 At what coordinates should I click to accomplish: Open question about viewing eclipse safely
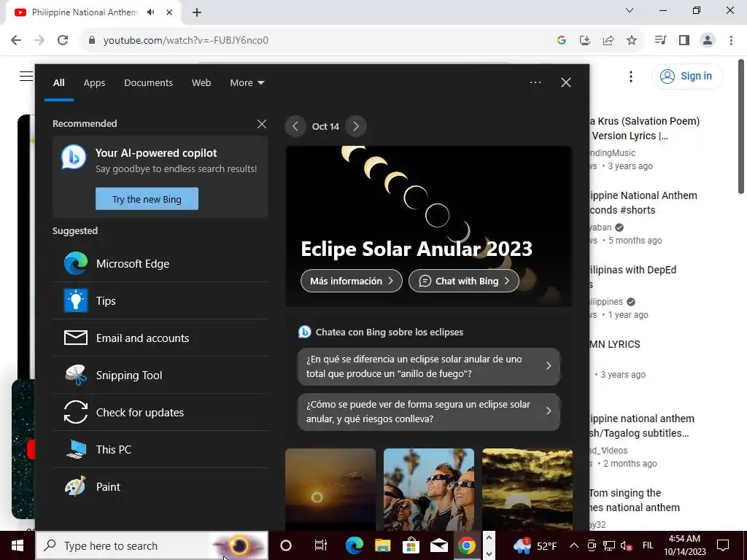click(x=429, y=411)
